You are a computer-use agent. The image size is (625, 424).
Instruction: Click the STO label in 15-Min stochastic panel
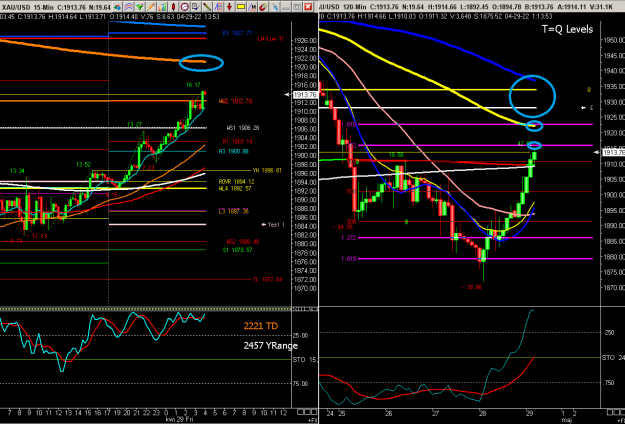(x=299, y=359)
